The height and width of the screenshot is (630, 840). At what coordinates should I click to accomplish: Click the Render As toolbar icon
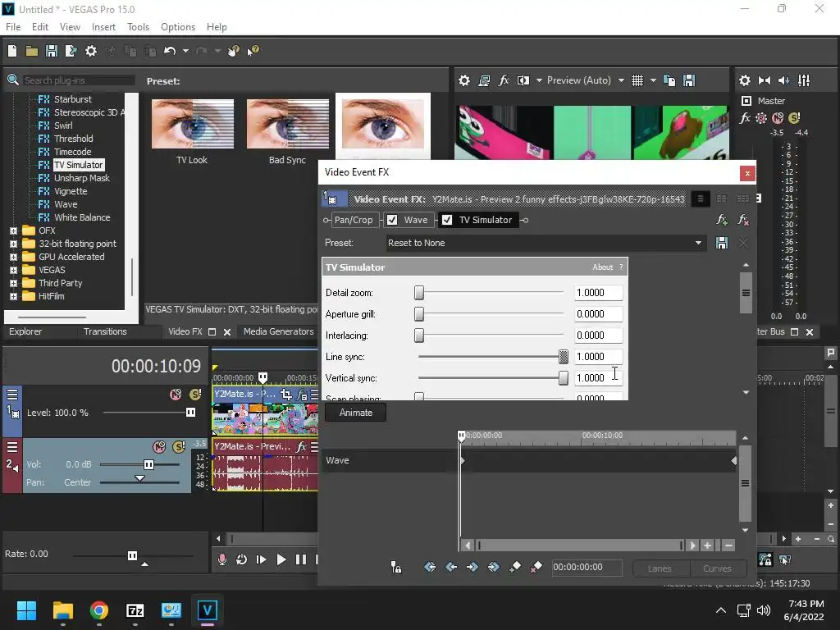71,51
